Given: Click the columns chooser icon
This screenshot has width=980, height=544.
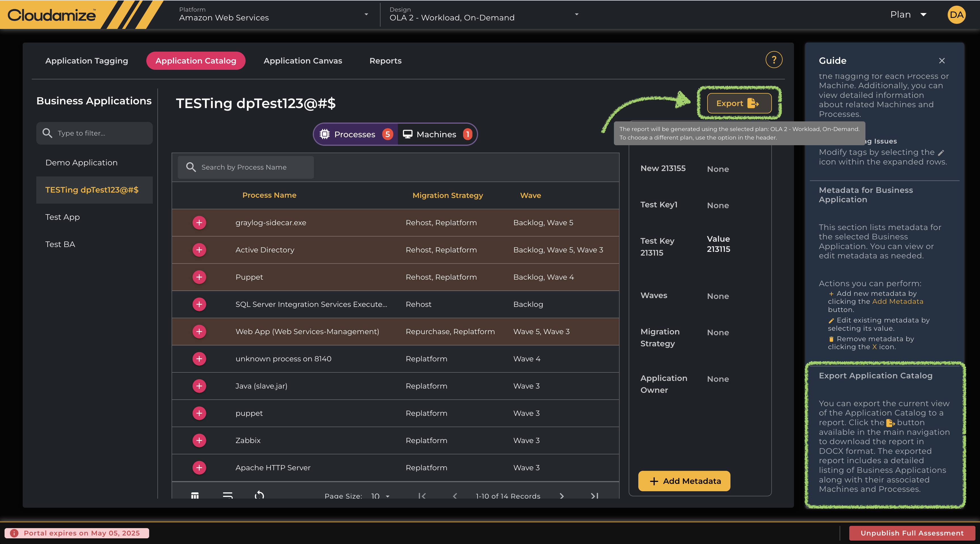Looking at the screenshot, I should pyautogui.click(x=195, y=495).
